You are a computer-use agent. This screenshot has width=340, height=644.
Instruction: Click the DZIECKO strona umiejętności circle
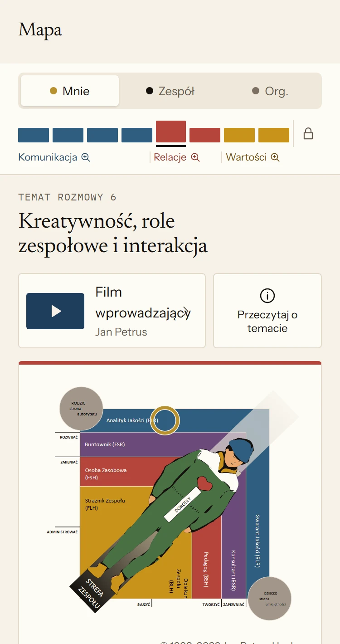click(270, 599)
